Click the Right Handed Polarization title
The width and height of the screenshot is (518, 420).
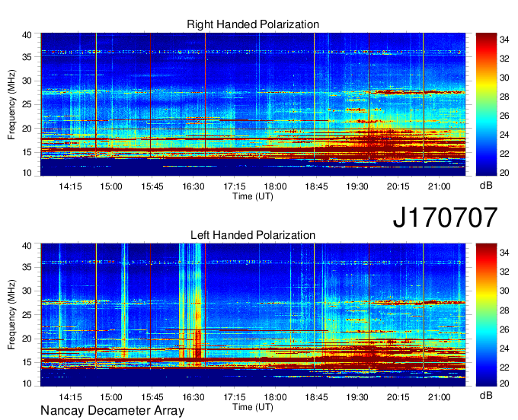253,24
